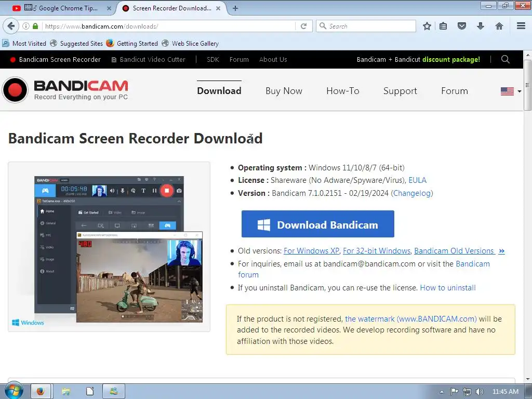Close the Google Chrome Tips tab
The image size is (532, 399).
click(x=109, y=8)
